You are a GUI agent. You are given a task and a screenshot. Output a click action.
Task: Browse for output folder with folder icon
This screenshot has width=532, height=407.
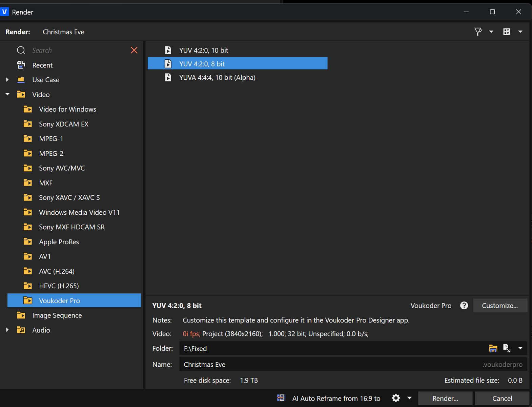coord(493,348)
